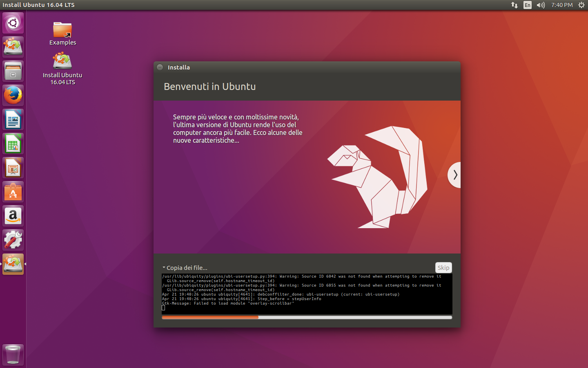588x368 pixels.
Task: Open the clock showing 7:40 PM
Action: [561, 5]
